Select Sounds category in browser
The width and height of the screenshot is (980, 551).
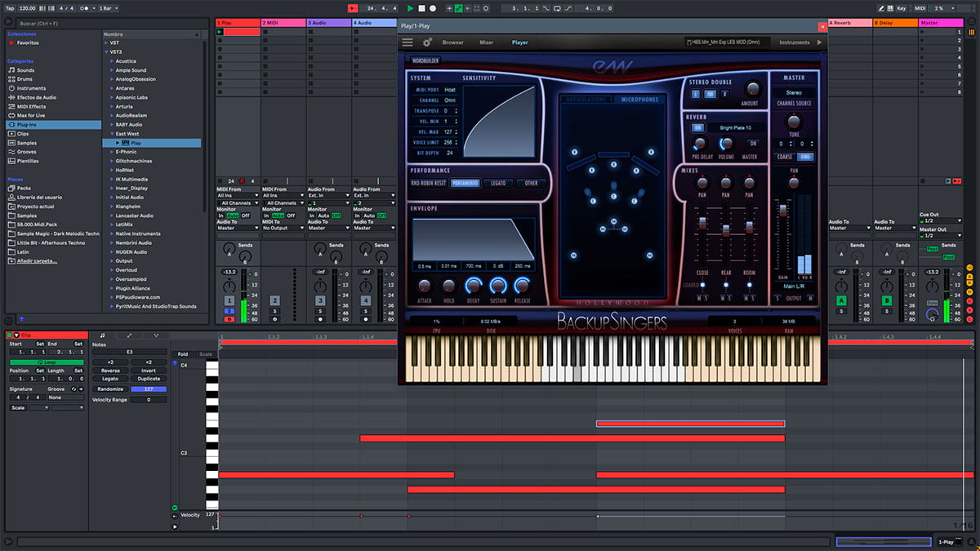[25, 70]
